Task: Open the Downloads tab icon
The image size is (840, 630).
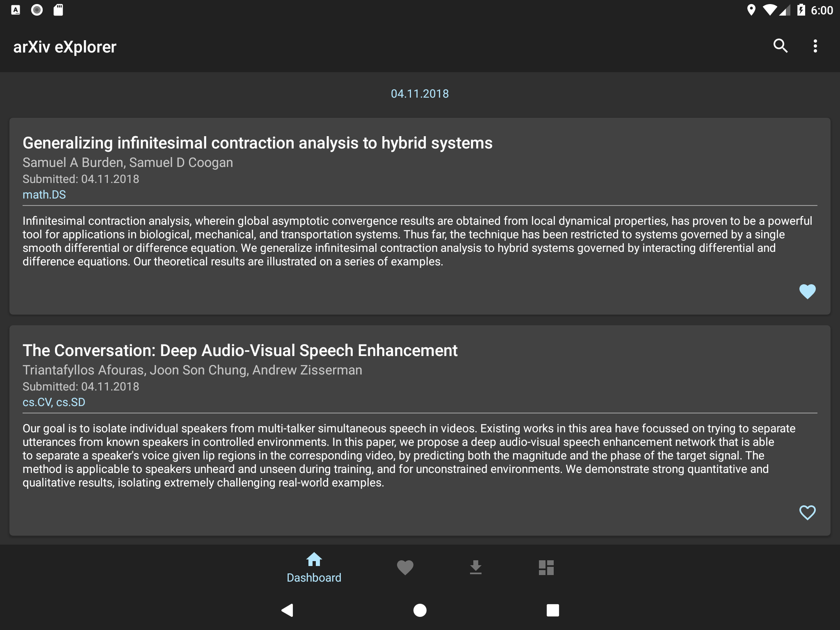Action: coord(475,568)
